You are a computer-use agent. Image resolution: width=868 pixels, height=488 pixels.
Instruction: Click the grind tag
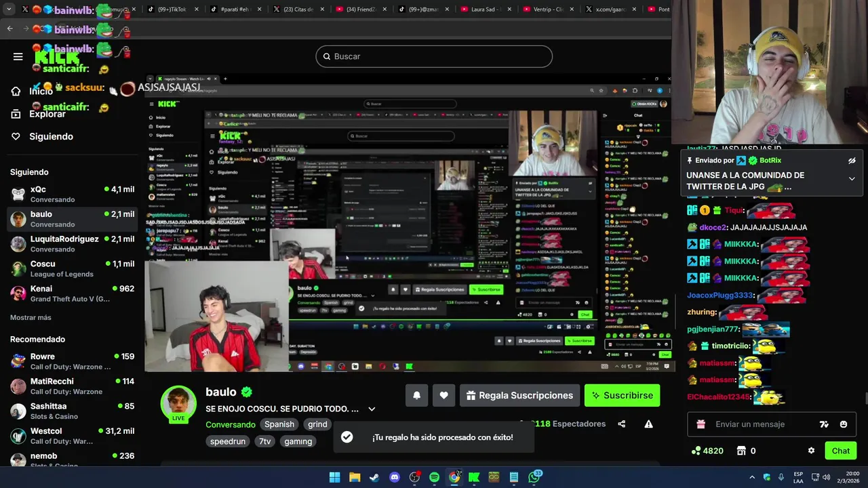tap(317, 424)
